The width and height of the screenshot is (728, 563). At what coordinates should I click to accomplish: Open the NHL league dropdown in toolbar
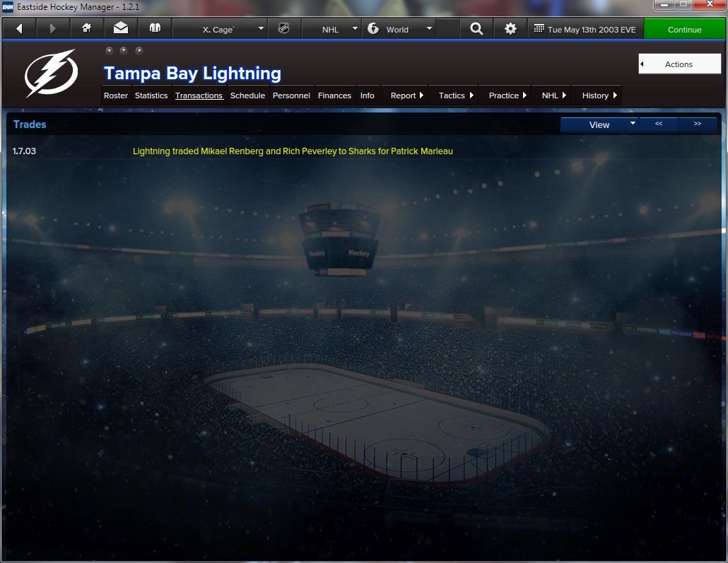coord(331,29)
